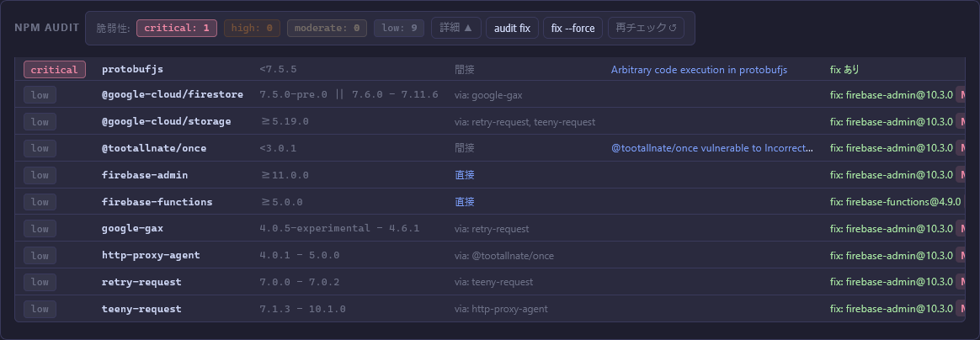The height and width of the screenshot is (340, 980).
Task: Click the 直接 link for firebase-functions
Action: point(465,202)
